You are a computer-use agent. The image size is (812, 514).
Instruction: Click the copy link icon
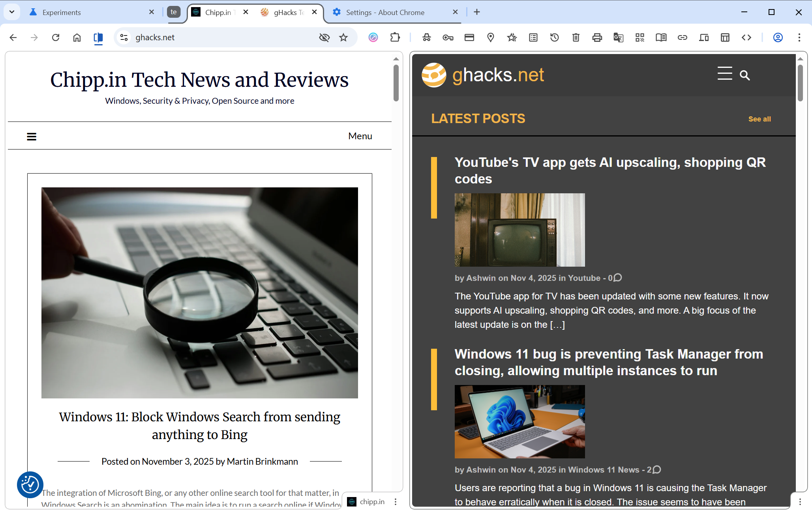(683, 37)
